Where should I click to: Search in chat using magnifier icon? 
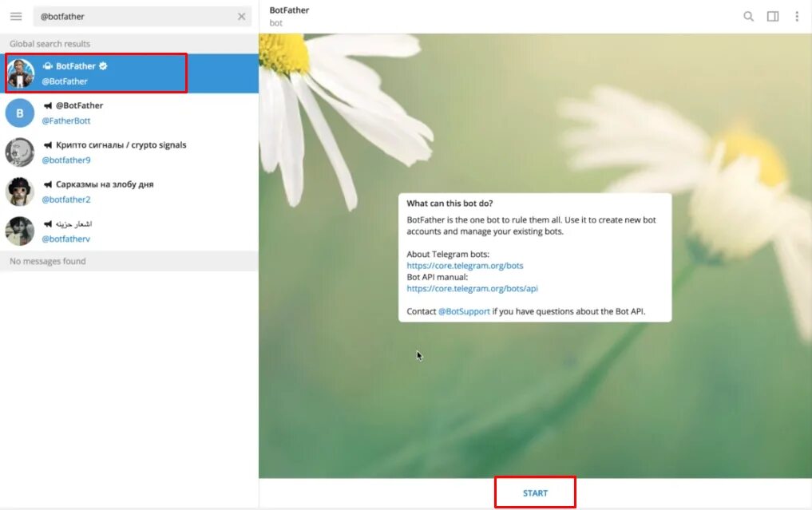coord(748,17)
